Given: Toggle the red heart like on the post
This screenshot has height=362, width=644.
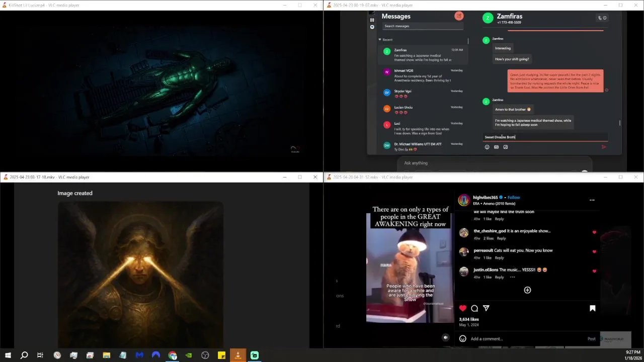Looking at the screenshot, I should (x=462, y=308).
